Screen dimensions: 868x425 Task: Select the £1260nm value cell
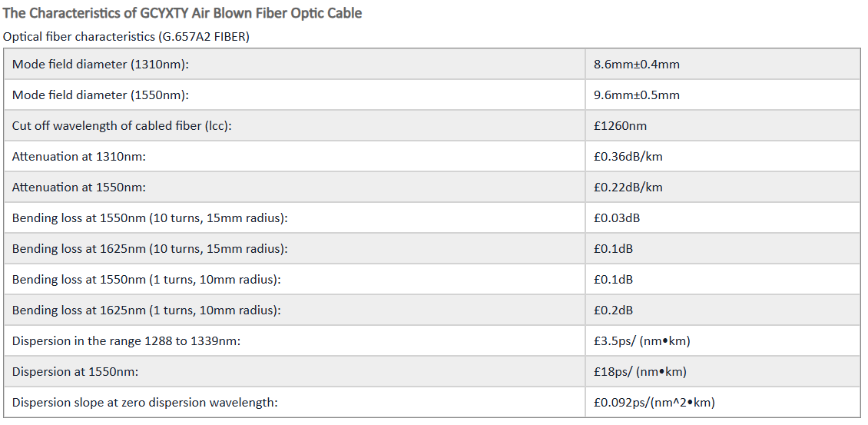coord(722,126)
